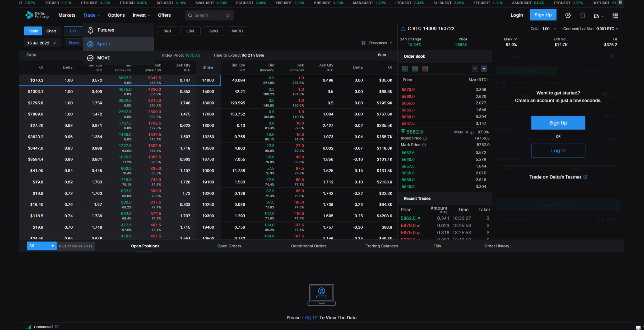Star the C-BTC-14000-150722 contract favorite icon

click(x=403, y=28)
